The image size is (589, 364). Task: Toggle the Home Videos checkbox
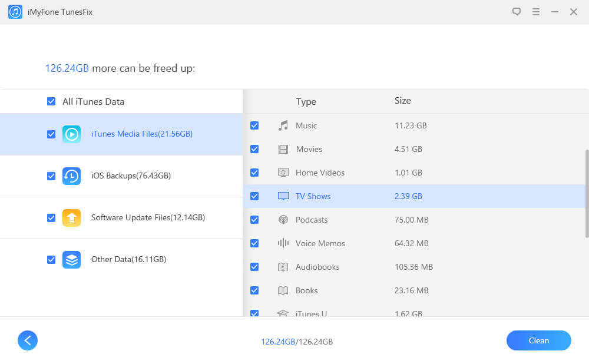(254, 173)
